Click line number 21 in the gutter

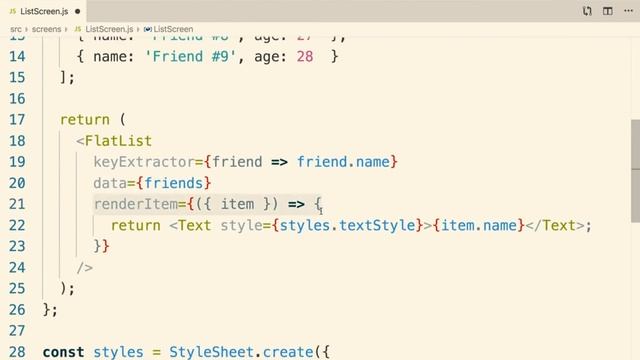coord(17,204)
